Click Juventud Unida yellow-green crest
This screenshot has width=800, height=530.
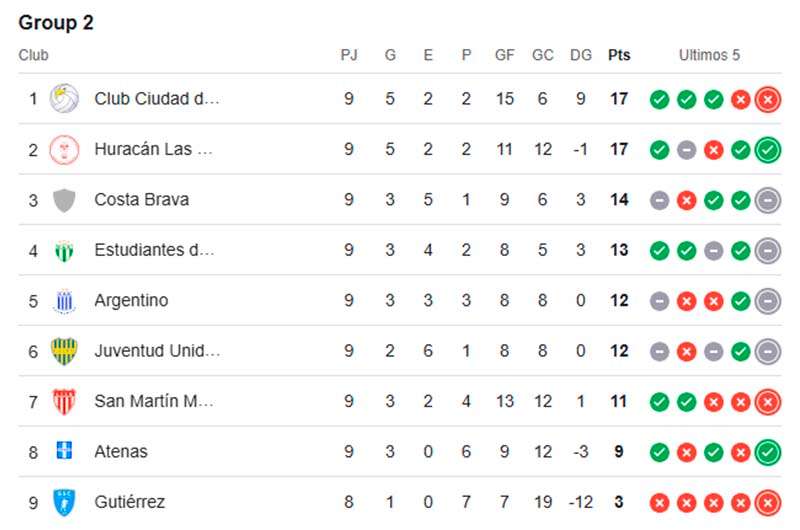[64, 351]
